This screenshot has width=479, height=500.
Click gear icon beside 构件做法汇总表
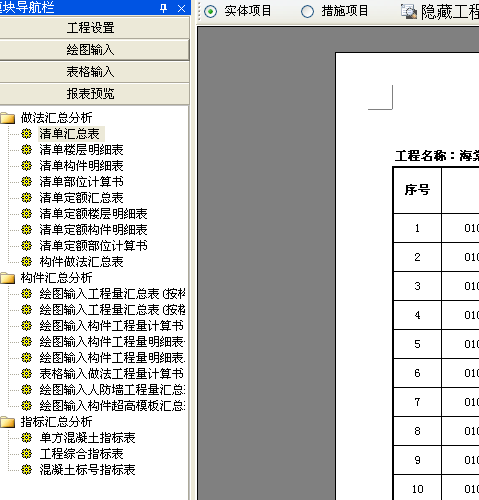point(26,262)
